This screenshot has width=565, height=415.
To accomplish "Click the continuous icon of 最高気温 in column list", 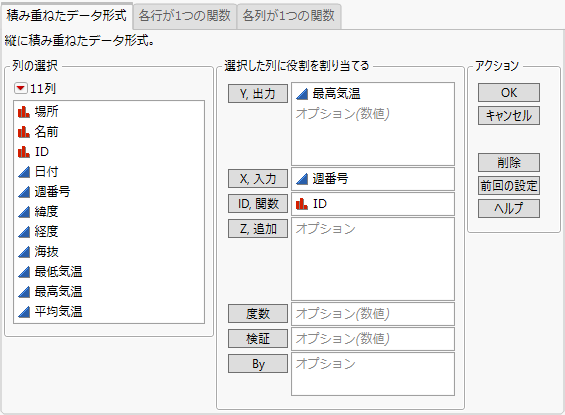I will (x=24, y=292).
